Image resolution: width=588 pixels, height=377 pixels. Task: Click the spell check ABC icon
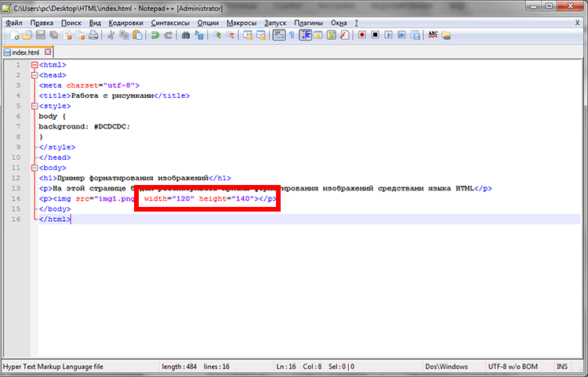[x=432, y=35]
